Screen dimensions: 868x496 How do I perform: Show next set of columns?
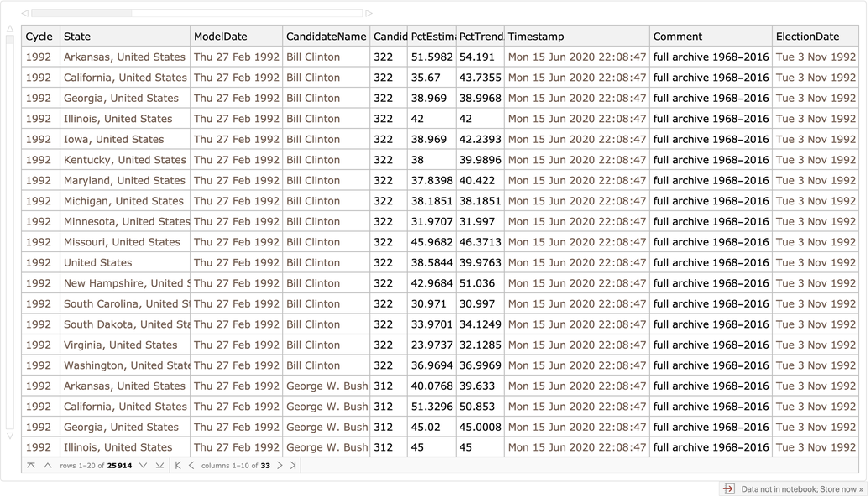click(280, 465)
